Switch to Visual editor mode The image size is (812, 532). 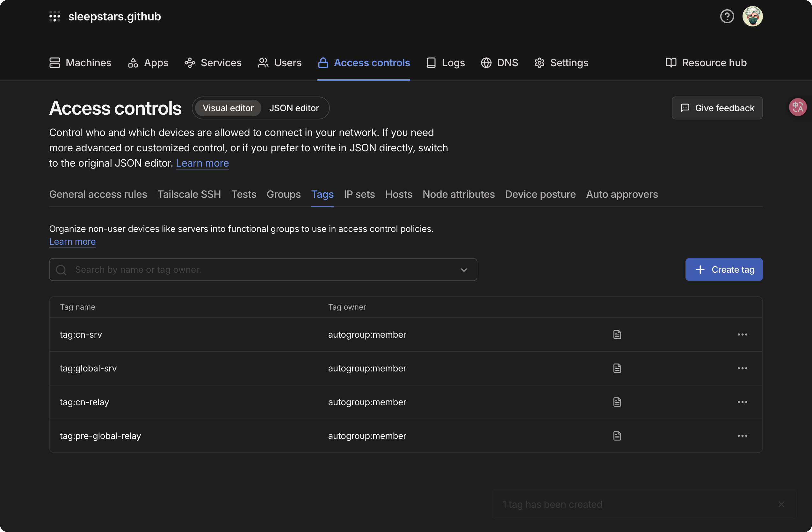228,108
